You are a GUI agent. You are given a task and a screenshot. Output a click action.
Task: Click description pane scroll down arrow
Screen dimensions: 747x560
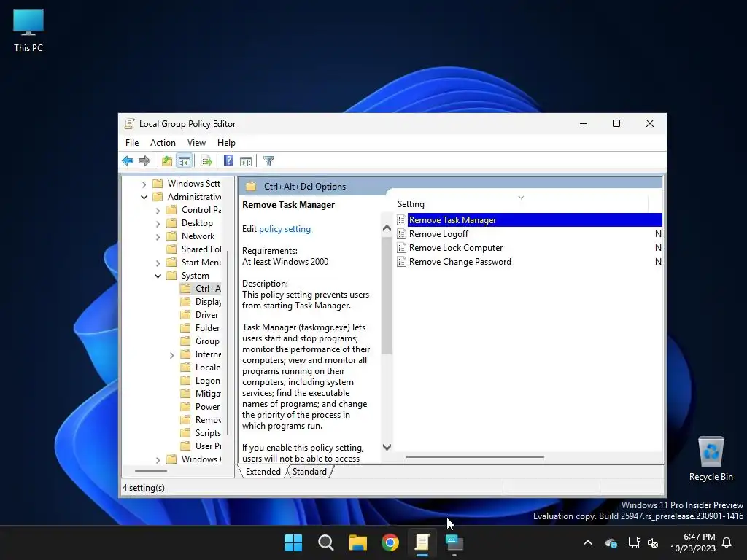pyautogui.click(x=387, y=447)
